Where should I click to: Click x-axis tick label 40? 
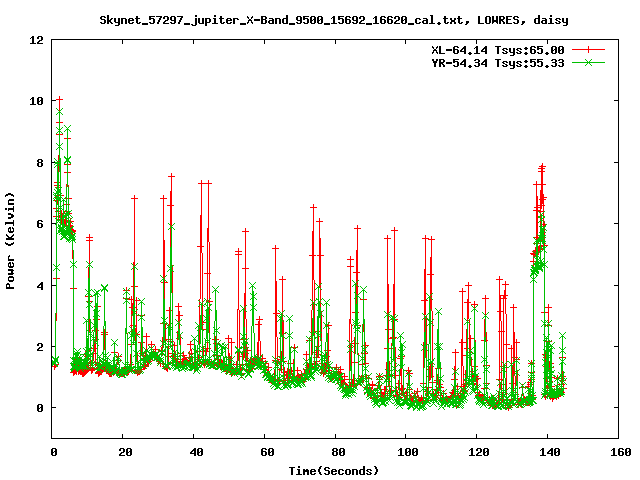click(196, 452)
